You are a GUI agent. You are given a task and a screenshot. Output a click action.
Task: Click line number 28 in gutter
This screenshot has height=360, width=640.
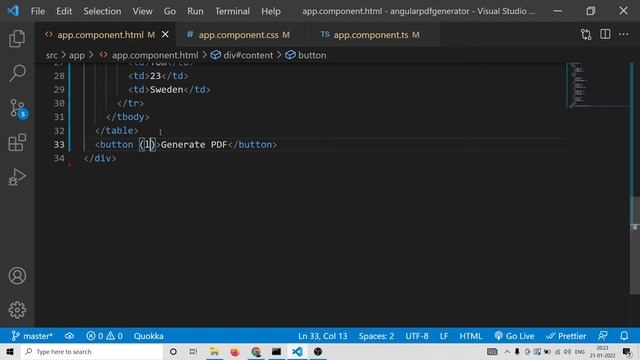[59, 76]
